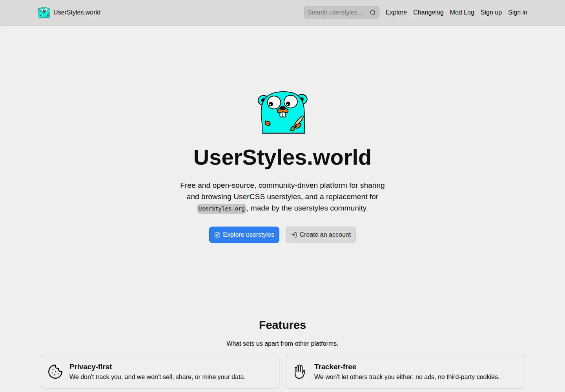Viewport: 565px width, 392px height.
Task: Click the gopher logo in the navbar
Action: [x=44, y=13]
